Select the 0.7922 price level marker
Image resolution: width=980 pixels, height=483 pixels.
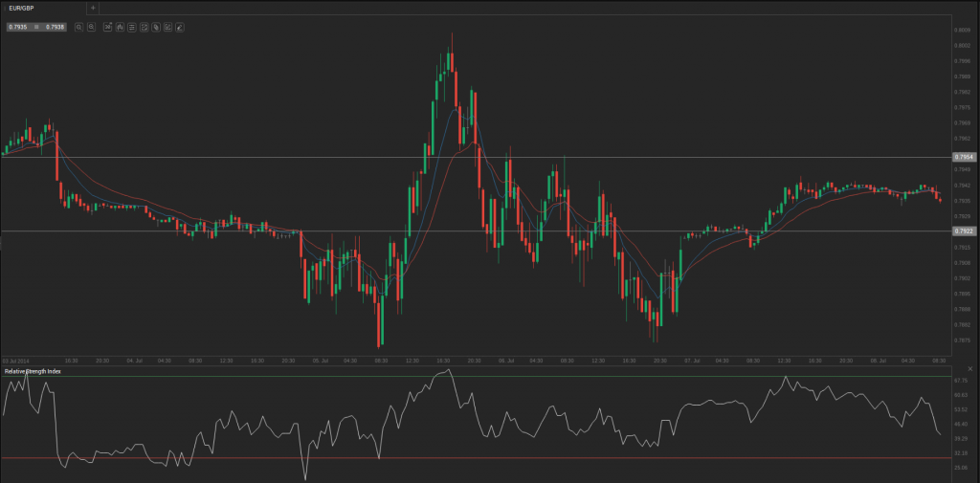tap(964, 231)
